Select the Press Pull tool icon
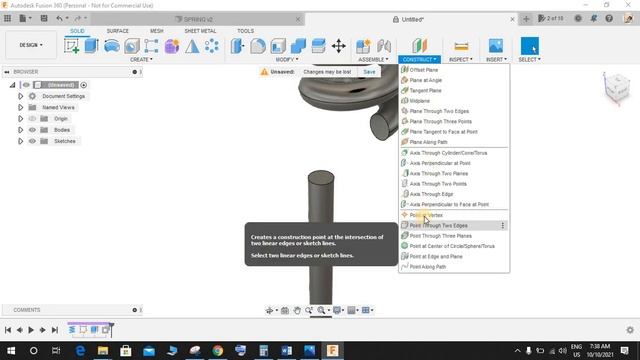 coord(238,46)
